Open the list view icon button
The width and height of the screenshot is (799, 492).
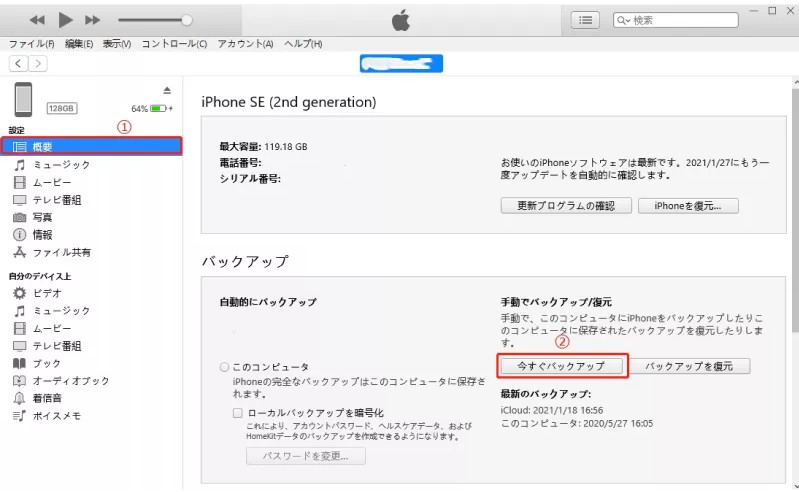tap(585, 20)
